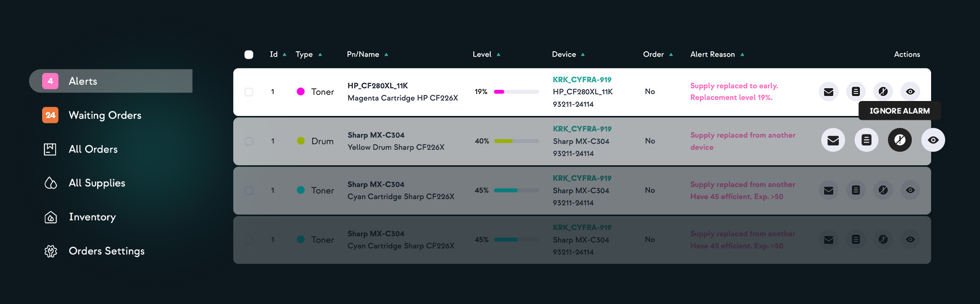The image size is (980, 304).
Task: Tick the checkbox for the Yellow Drum row
Action: point(249,141)
